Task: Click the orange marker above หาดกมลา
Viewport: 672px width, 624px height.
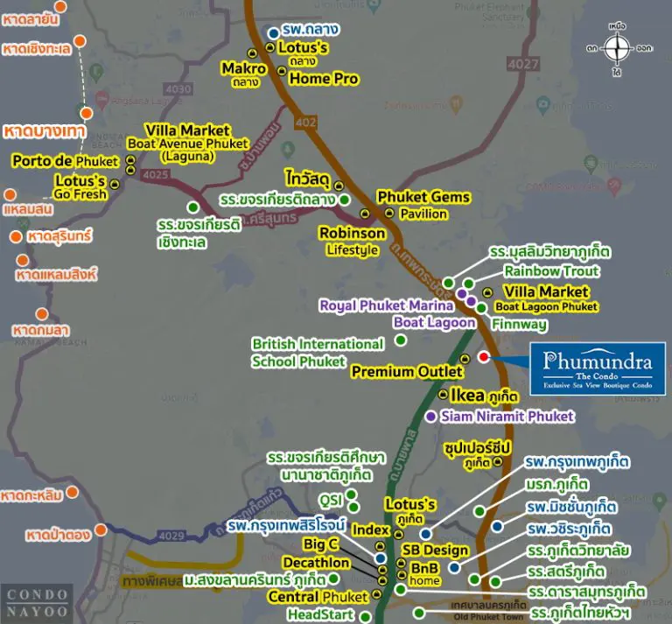Action: coord(42,314)
